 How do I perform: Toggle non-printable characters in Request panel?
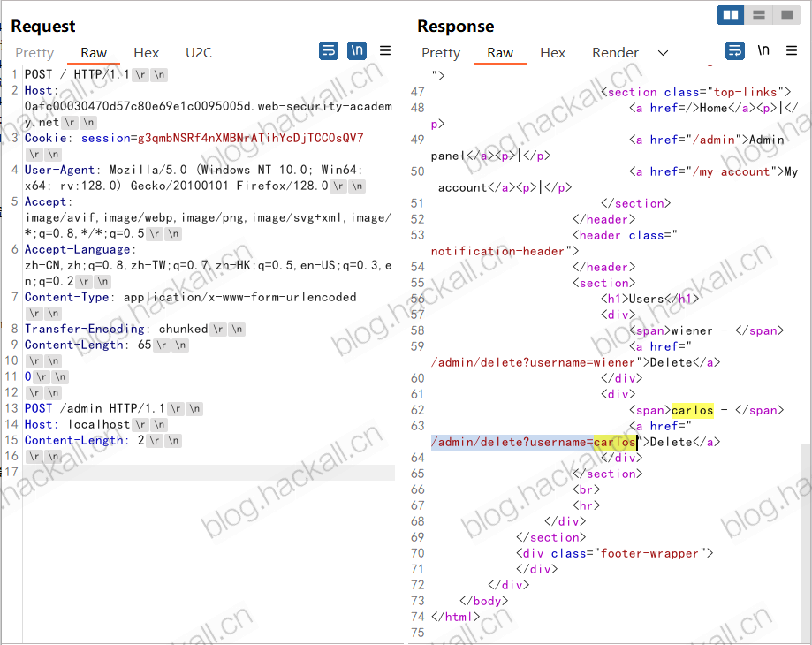pyautogui.click(x=357, y=50)
